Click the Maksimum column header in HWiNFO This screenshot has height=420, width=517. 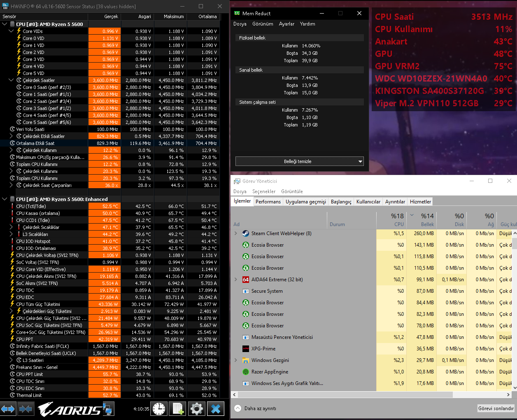(x=171, y=16)
